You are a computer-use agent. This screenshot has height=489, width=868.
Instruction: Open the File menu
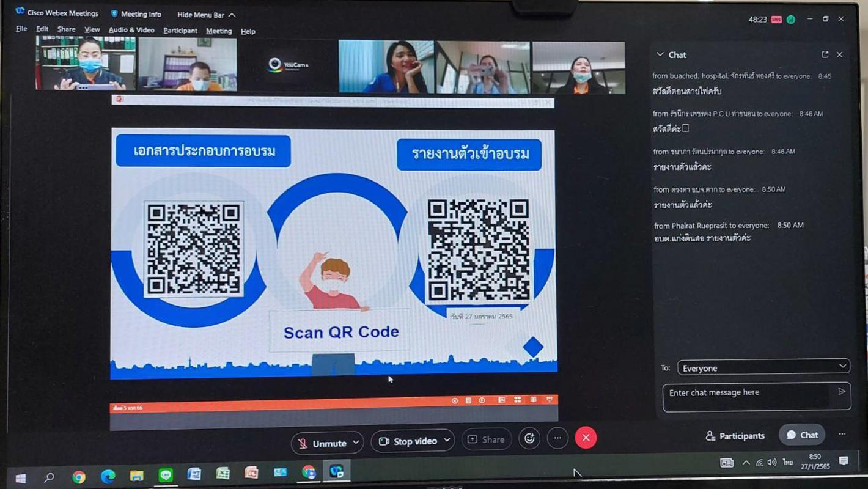click(x=21, y=29)
